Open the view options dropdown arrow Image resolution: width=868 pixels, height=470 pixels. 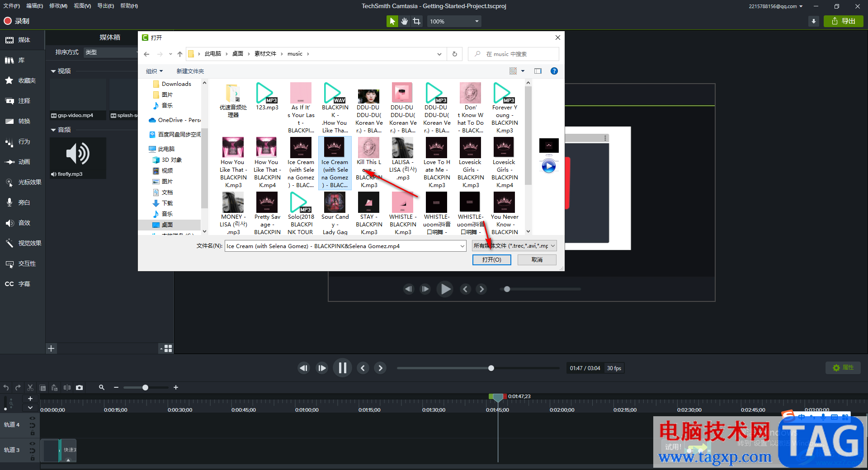click(523, 71)
